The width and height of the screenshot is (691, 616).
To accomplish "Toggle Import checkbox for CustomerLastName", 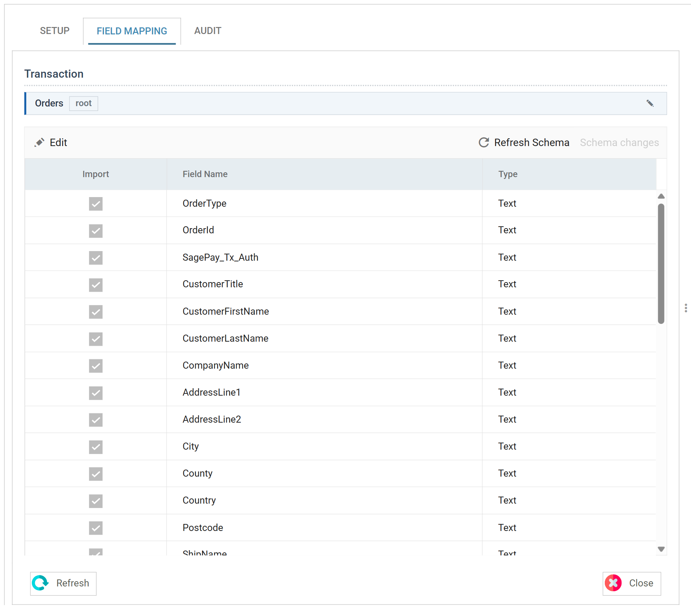I will pyautogui.click(x=96, y=339).
